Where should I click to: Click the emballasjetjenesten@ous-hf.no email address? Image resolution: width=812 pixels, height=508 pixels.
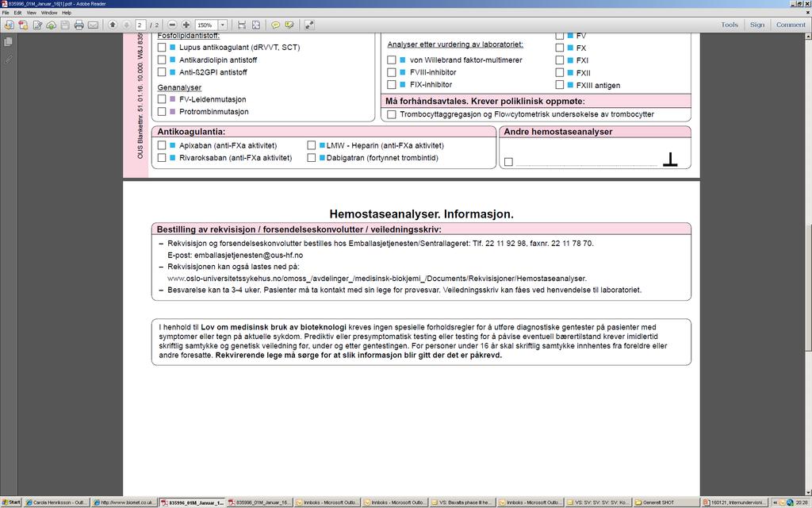[248, 255]
